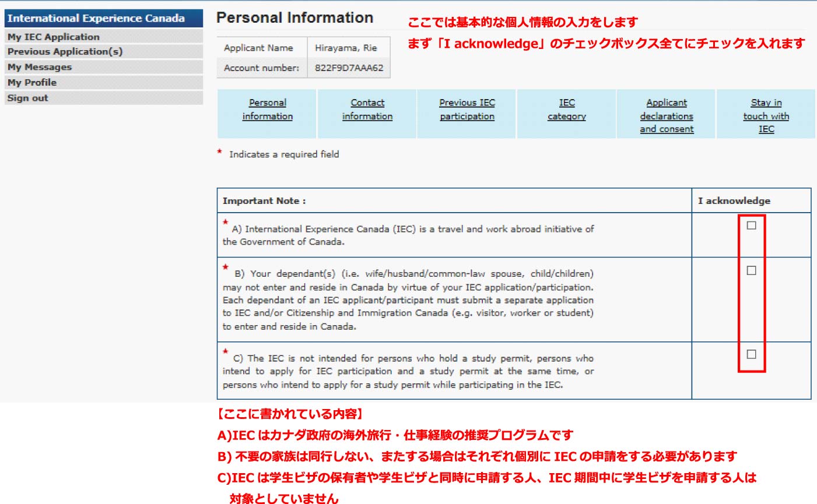The width and height of the screenshot is (817, 504).
Task: Click the Personal Information page heading
Action: click(x=294, y=17)
